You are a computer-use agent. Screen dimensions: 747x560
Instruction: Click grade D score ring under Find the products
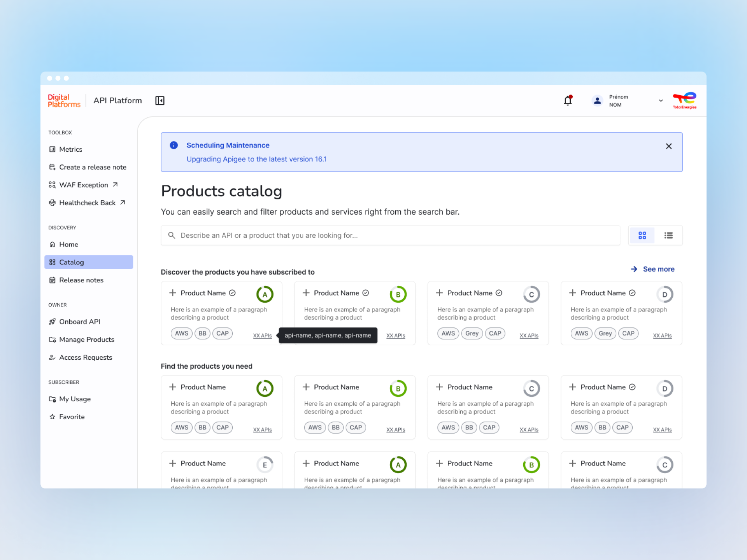coord(665,388)
